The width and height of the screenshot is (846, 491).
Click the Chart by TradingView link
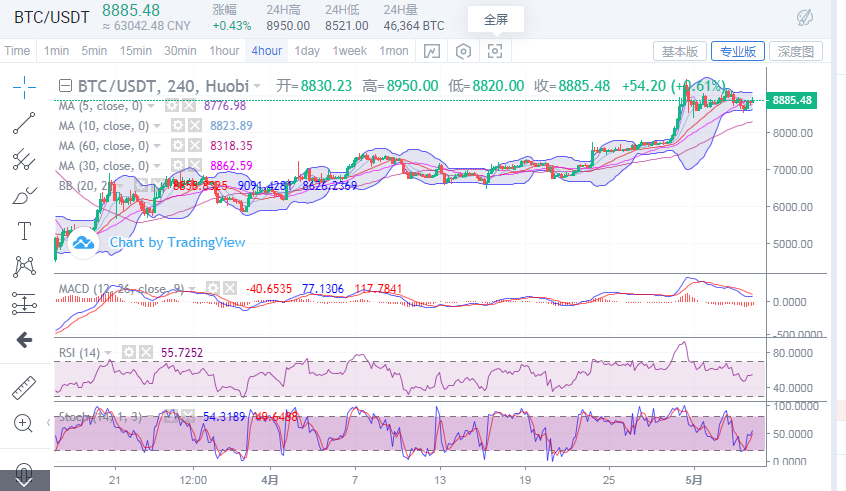pyautogui.click(x=178, y=243)
